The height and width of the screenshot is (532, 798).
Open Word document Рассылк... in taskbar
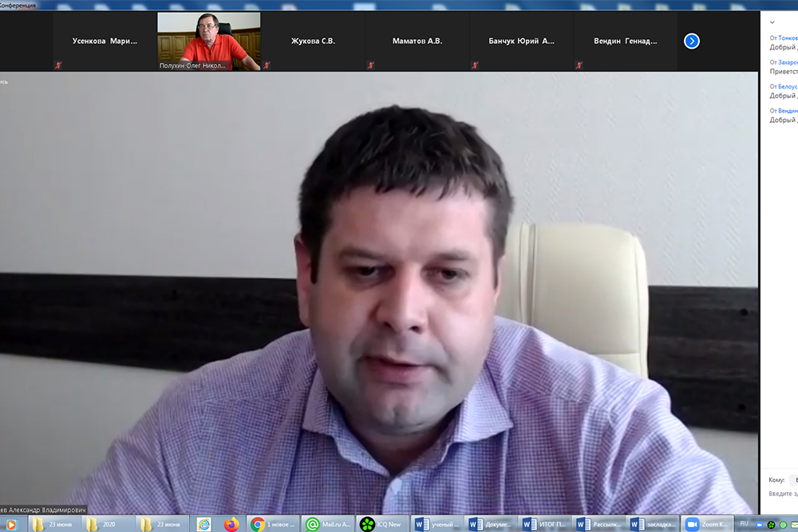pyautogui.click(x=599, y=524)
